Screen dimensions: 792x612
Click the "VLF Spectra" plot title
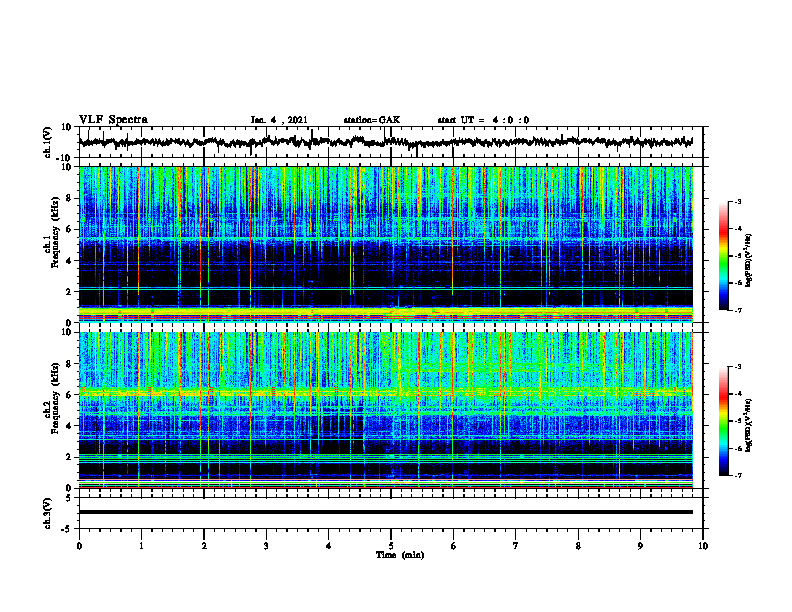pos(113,120)
